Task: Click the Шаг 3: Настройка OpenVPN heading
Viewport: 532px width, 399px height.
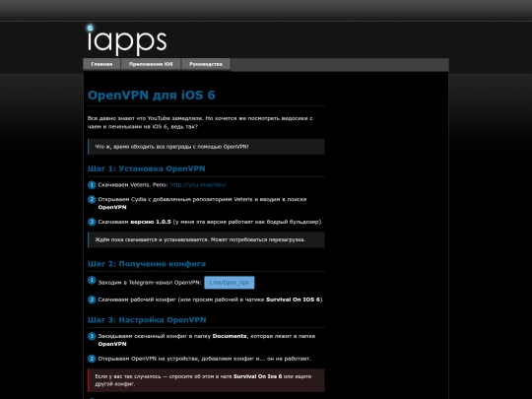Action: pyautogui.click(x=147, y=320)
